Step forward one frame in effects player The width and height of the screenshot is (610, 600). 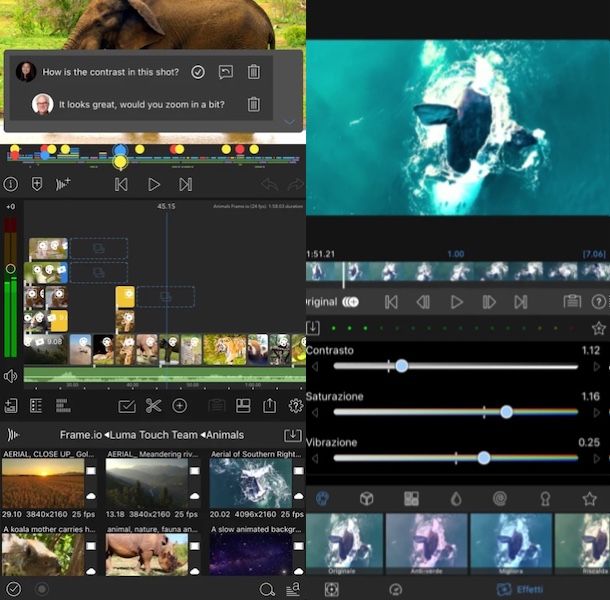[x=489, y=302]
